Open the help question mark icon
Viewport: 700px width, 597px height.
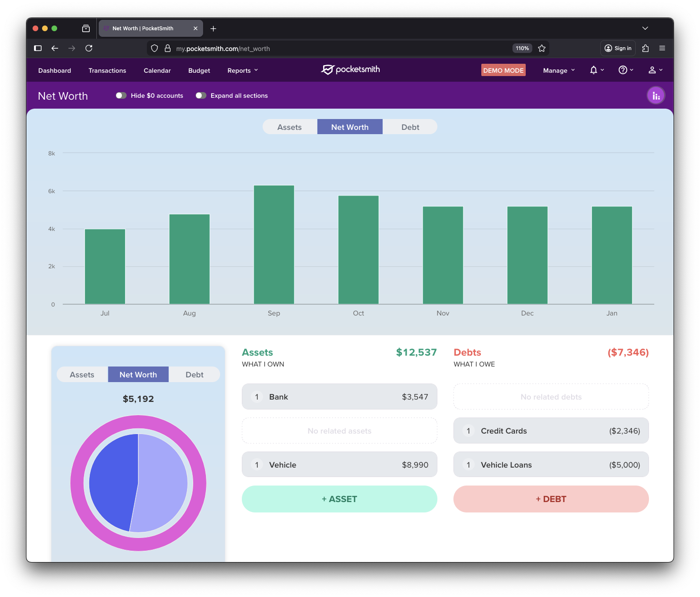tap(623, 70)
